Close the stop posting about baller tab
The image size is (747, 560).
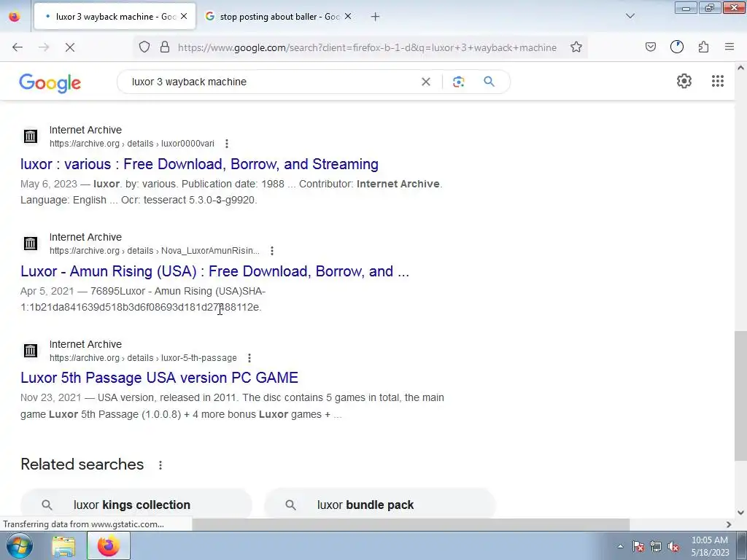pos(348,16)
